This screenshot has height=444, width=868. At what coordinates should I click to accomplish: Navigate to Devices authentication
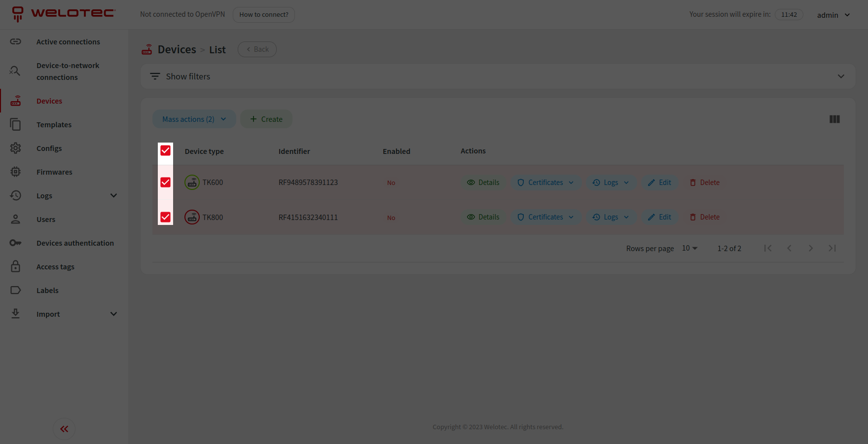pos(75,243)
